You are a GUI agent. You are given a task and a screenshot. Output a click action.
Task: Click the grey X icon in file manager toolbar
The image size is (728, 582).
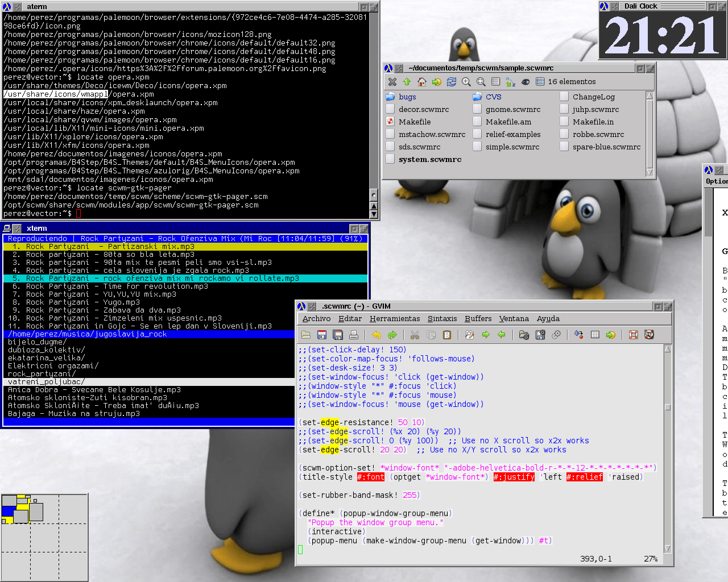392,82
